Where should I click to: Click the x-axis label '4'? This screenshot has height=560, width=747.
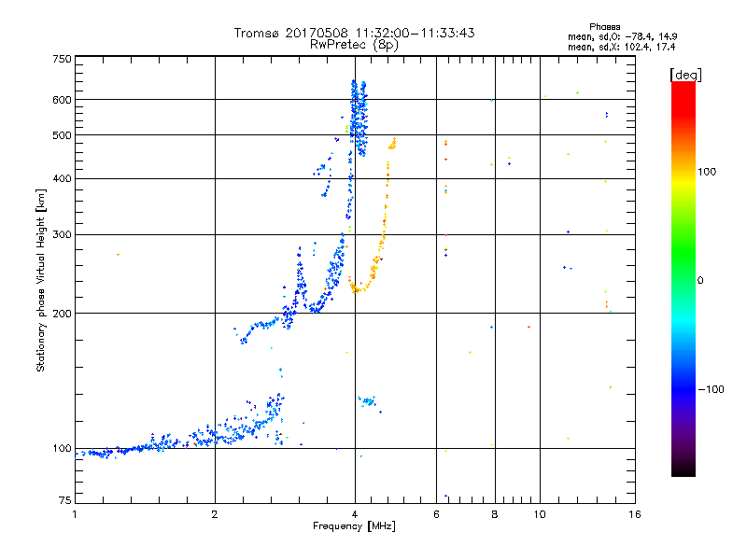tap(355, 514)
